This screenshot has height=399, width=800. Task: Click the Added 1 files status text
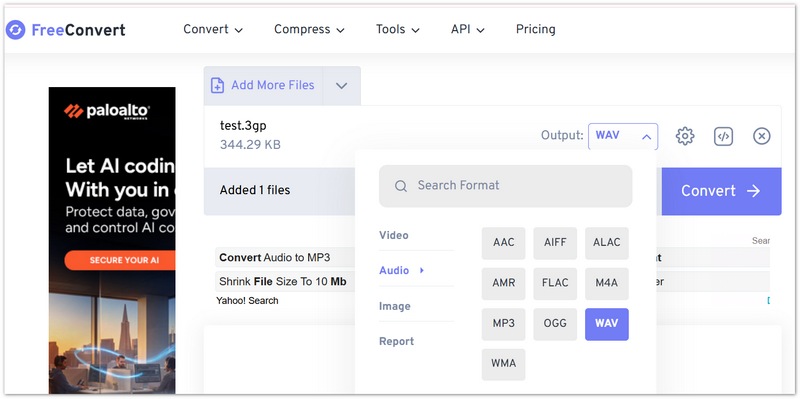(x=255, y=190)
